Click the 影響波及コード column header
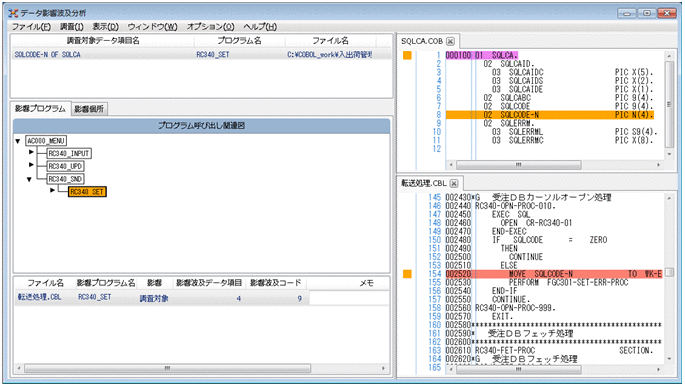This screenshot has width=685, height=387. click(276, 283)
